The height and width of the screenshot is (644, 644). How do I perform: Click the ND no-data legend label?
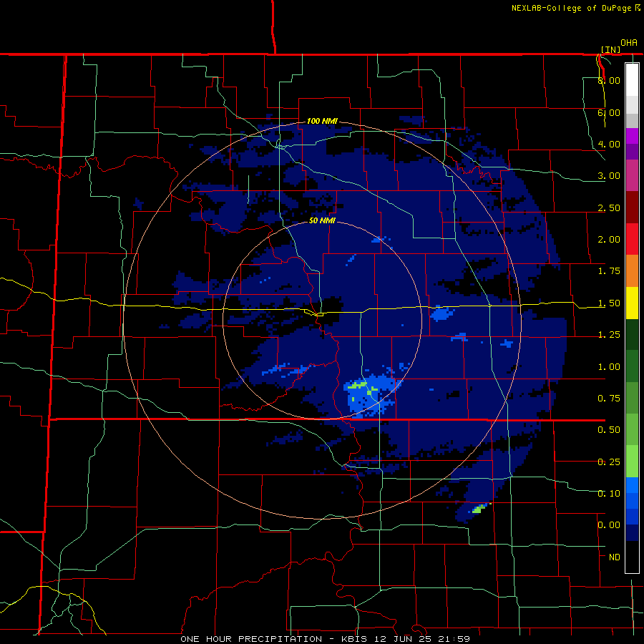click(x=615, y=557)
